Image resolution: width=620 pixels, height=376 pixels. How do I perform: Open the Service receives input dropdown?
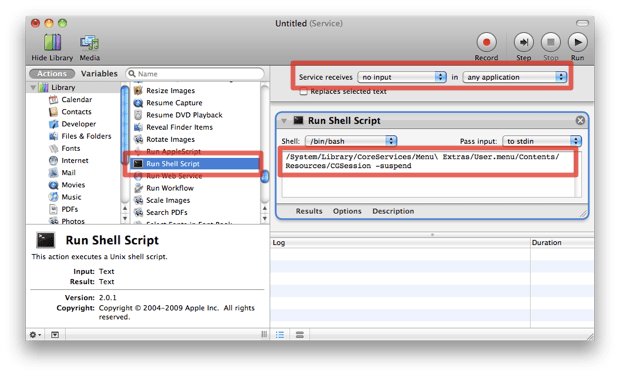pos(402,77)
